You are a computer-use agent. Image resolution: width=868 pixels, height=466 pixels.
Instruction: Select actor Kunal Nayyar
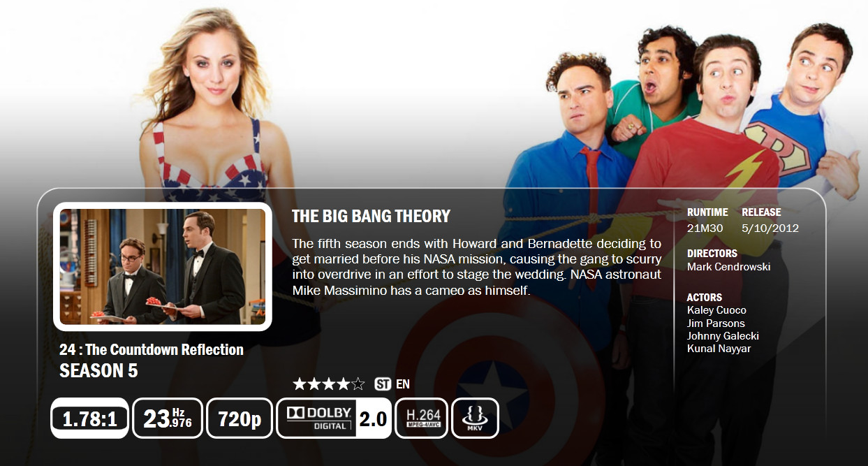(x=719, y=349)
